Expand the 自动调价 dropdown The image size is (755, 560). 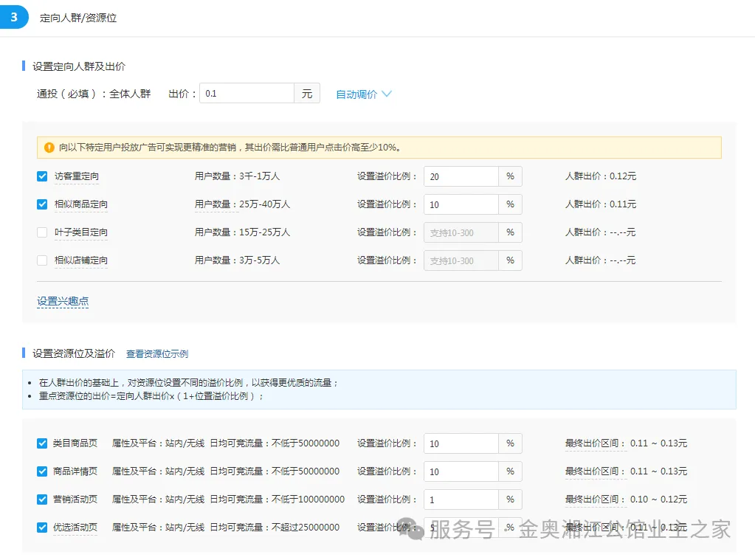[356, 94]
